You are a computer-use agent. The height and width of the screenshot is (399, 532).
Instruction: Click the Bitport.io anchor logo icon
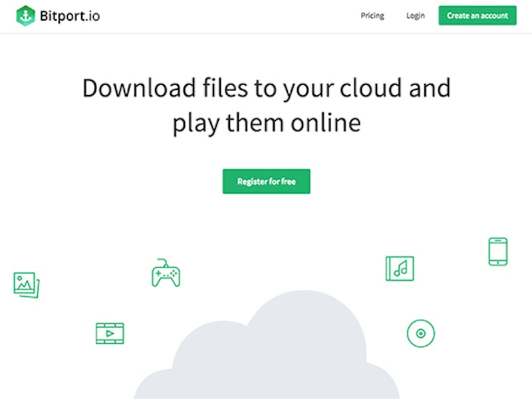pyautogui.click(x=25, y=15)
